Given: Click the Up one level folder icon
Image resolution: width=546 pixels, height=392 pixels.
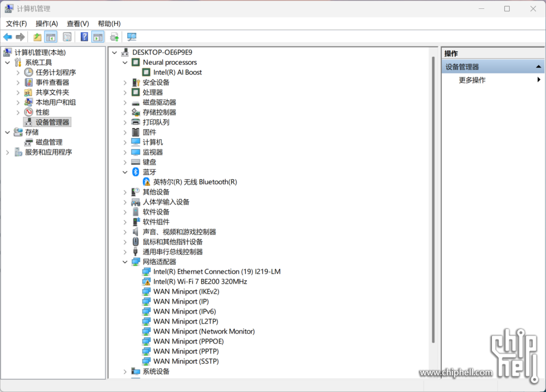Looking at the screenshot, I should click(37, 37).
